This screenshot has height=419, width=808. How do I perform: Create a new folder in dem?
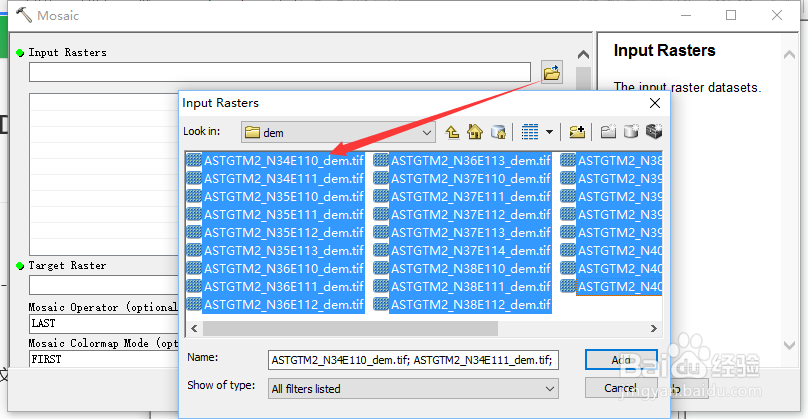(x=608, y=132)
